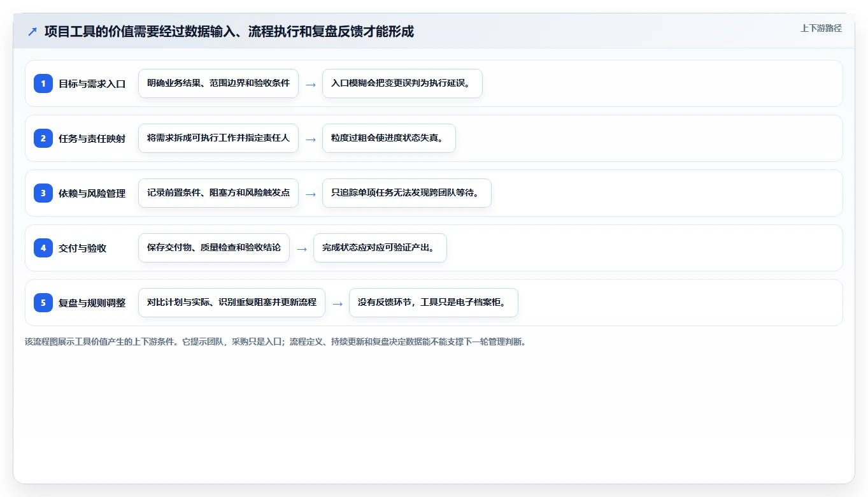Click the arrow in the 目标与需求入口 row
The image size is (868, 497).
311,85
